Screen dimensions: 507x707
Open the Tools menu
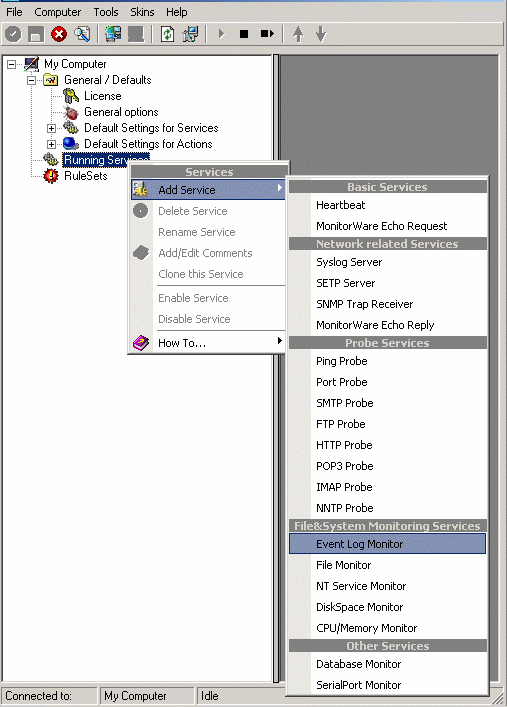(106, 12)
